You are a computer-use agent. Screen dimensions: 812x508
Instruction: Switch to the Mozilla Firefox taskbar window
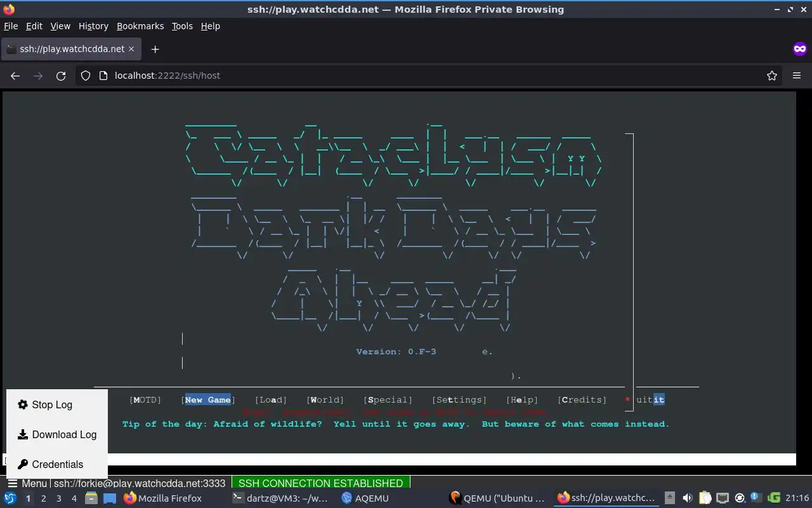[x=163, y=498]
